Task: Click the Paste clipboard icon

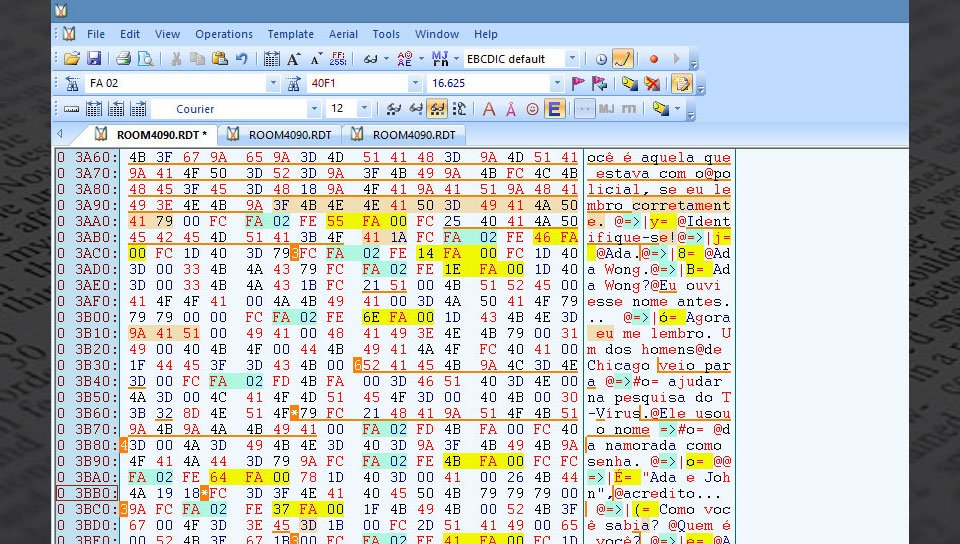Action: pyautogui.click(x=219, y=59)
